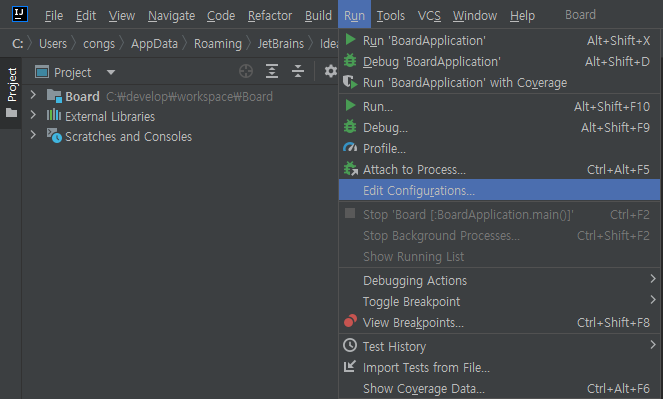Click the import tests arrow icon
The width and height of the screenshot is (663, 399).
coord(350,366)
